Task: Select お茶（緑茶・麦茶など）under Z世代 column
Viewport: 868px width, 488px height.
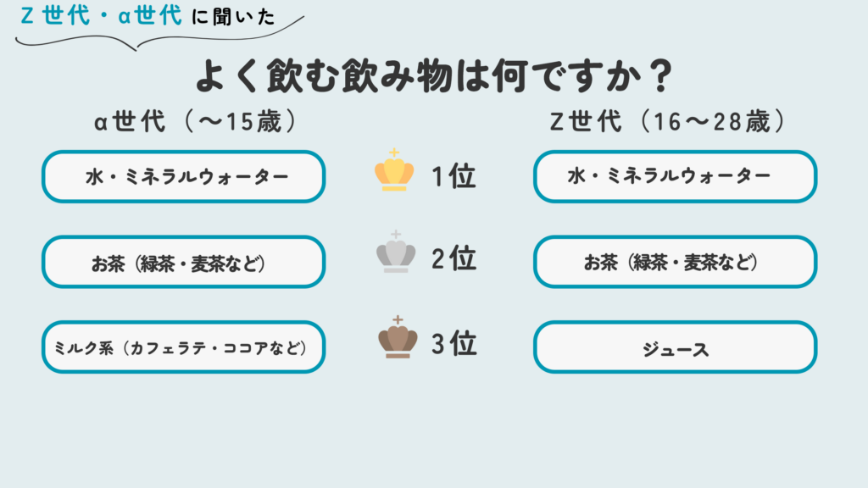Action: 675,262
